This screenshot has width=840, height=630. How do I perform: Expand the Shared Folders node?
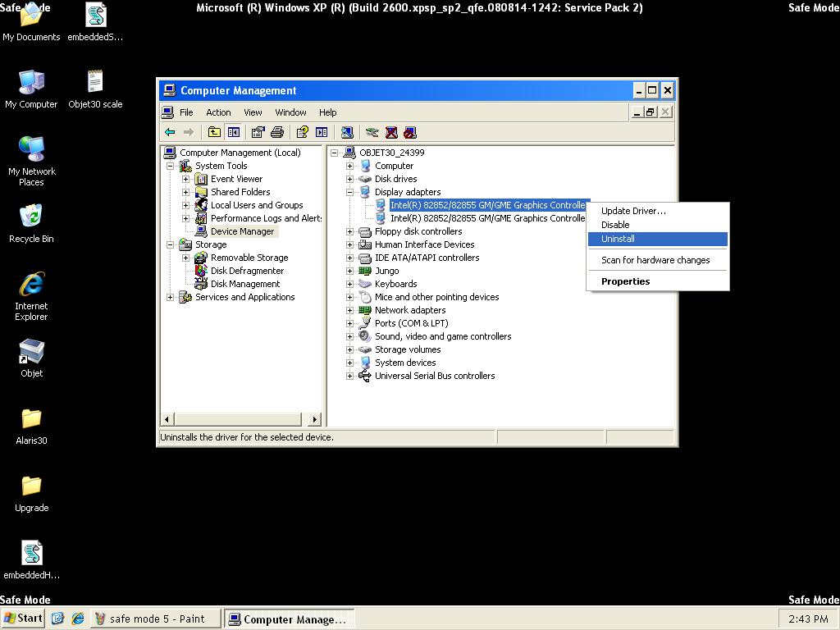point(186,192)
